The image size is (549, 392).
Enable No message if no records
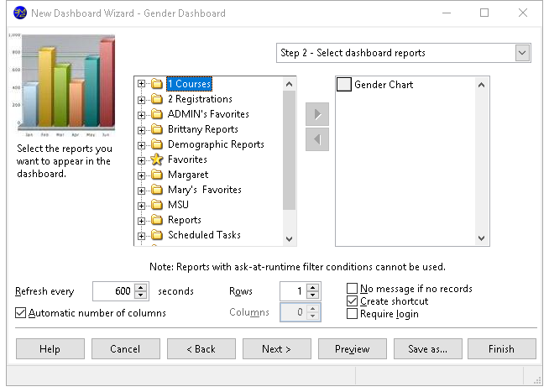(x=352, y=289)
